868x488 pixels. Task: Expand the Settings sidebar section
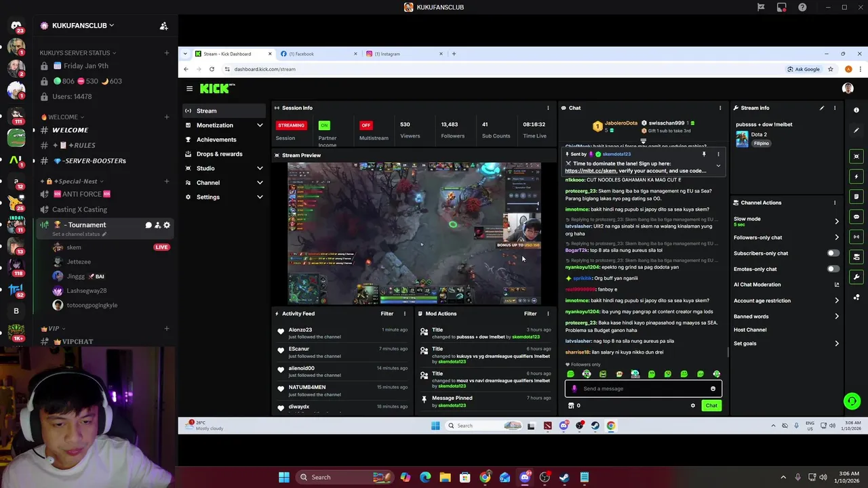tap(260, 197)
